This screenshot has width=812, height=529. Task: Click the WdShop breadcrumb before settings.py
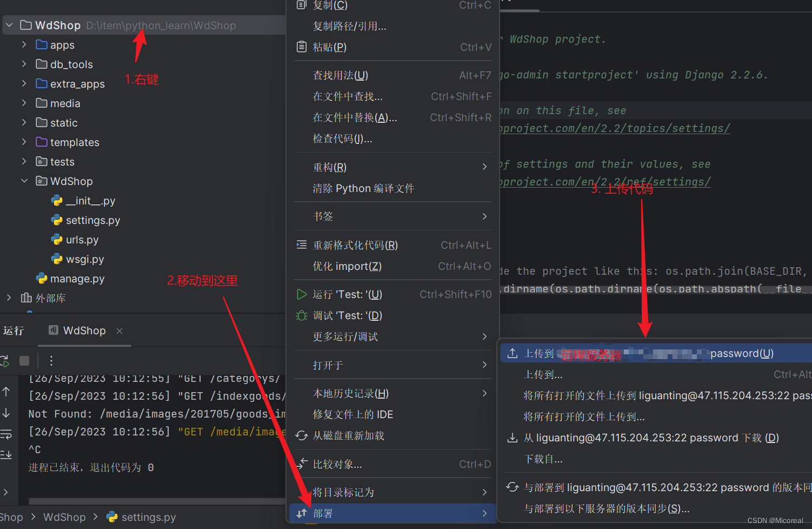coord(64,517)
